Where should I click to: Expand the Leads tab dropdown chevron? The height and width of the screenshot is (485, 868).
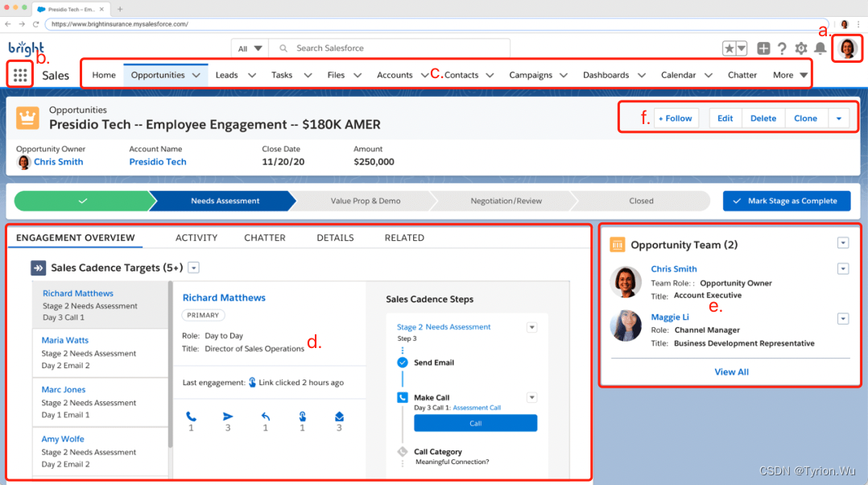coord(252,75)
